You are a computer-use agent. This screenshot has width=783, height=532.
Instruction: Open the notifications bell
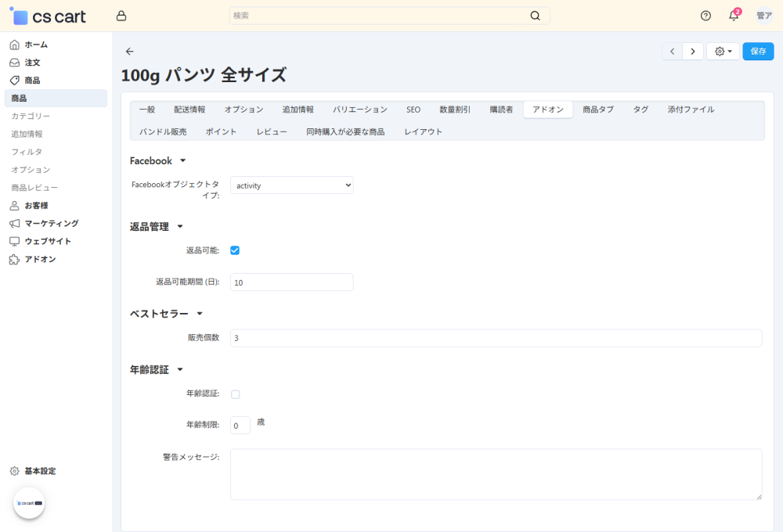(734, 16)
